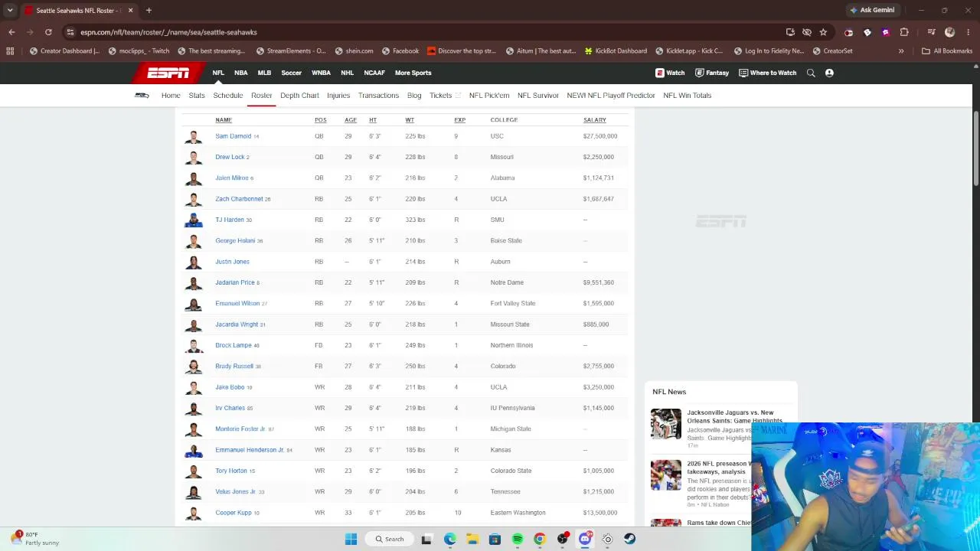Switch to the Schedule tab

pos(227,96)
